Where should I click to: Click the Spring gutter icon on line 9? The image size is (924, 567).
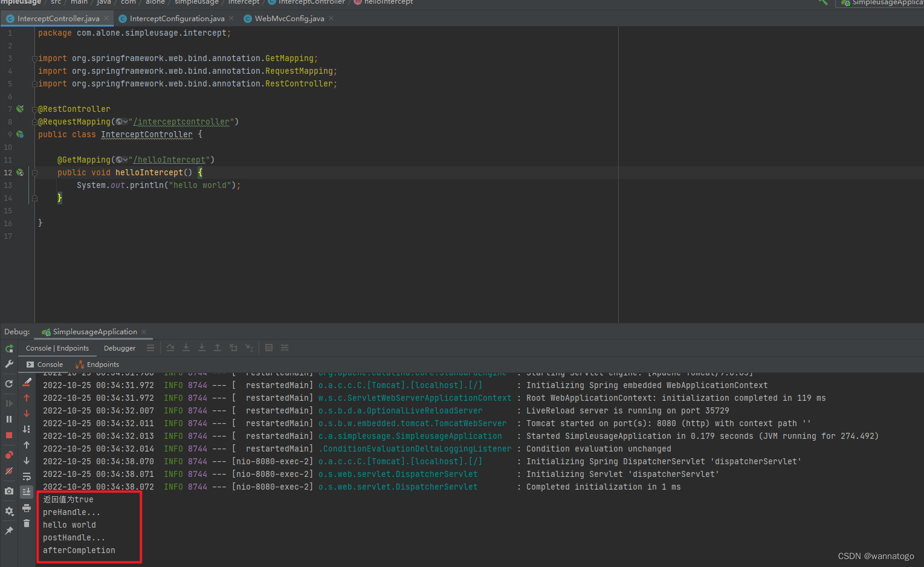(x=20, y=134)
